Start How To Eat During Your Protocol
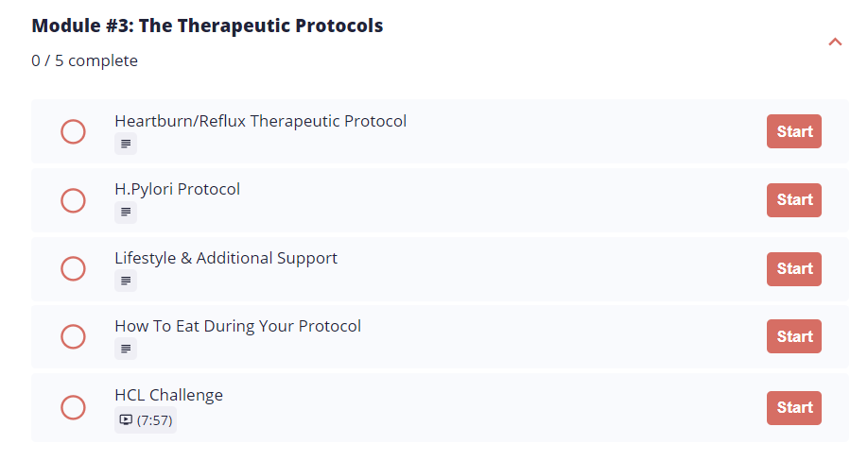Viewport: 868px width, 461px height. [794, 336]
